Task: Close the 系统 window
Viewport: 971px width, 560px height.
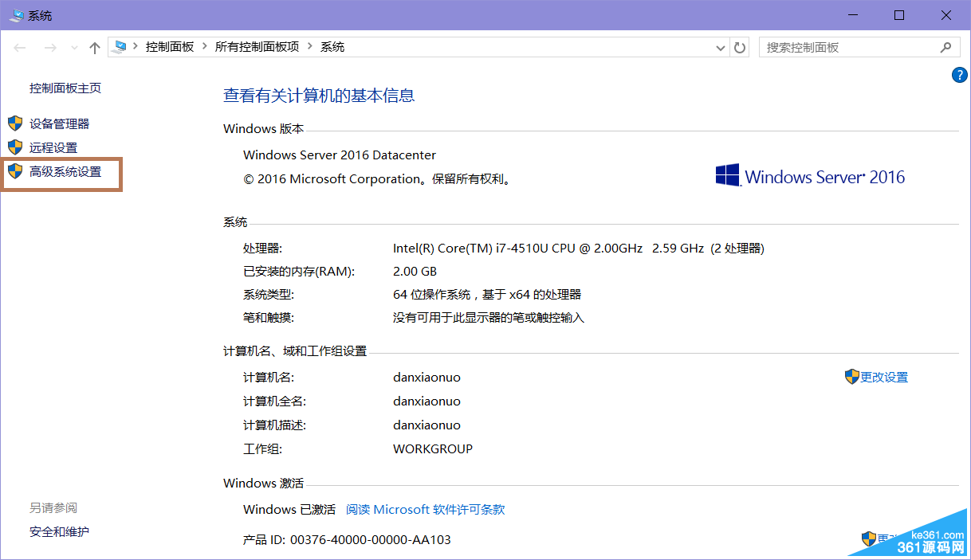Action: point(946,15)
